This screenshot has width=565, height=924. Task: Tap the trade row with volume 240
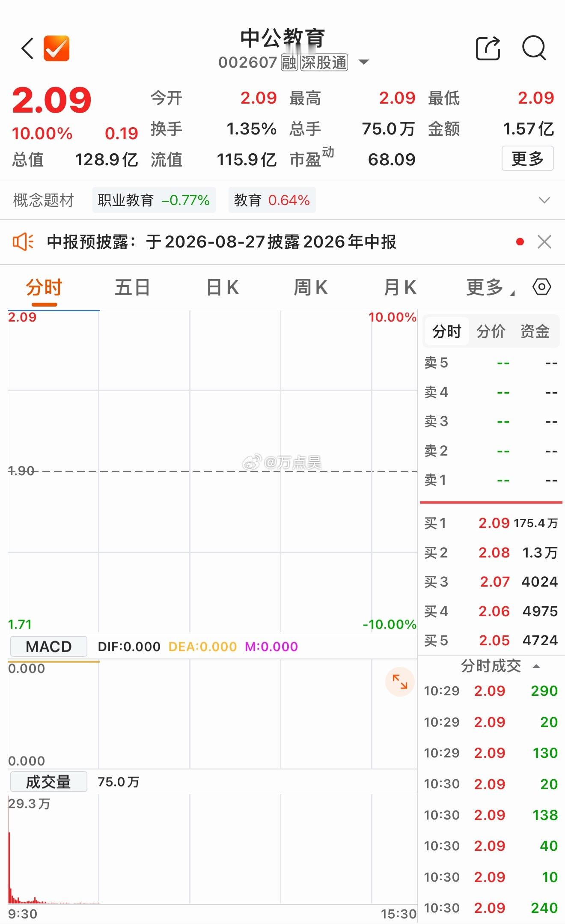pos(491,908)
